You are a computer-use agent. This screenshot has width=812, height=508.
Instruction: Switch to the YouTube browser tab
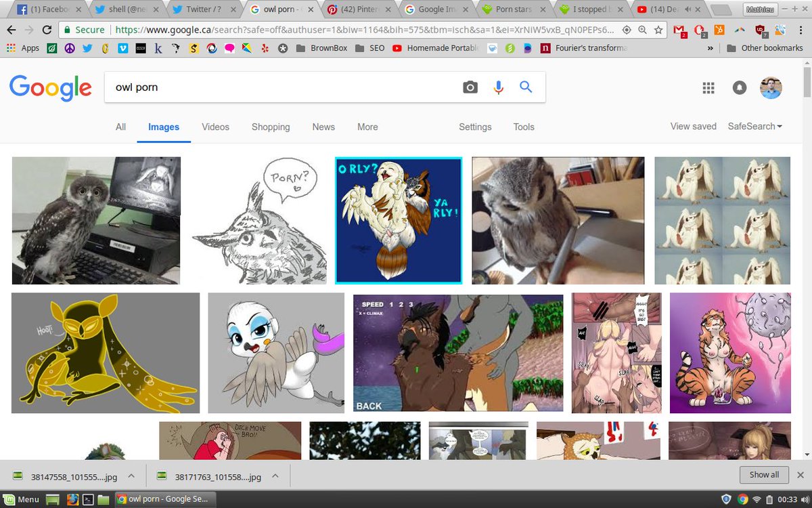(x=669, y=9)
